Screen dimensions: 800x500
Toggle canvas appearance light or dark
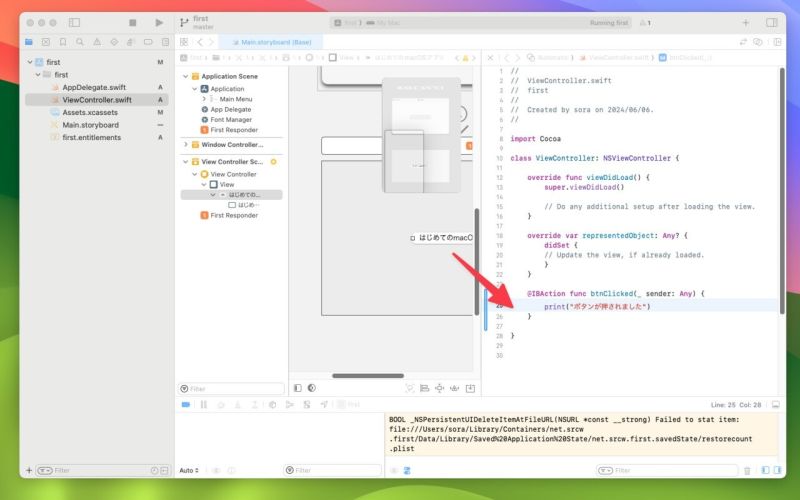[312, 388]
